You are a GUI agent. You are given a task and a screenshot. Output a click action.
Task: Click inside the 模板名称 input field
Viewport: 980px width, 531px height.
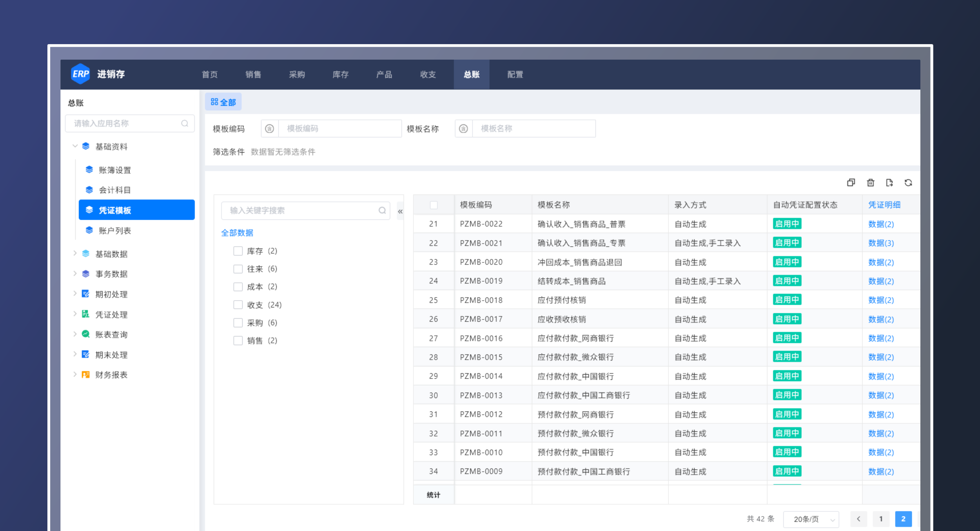click(531, 128)
